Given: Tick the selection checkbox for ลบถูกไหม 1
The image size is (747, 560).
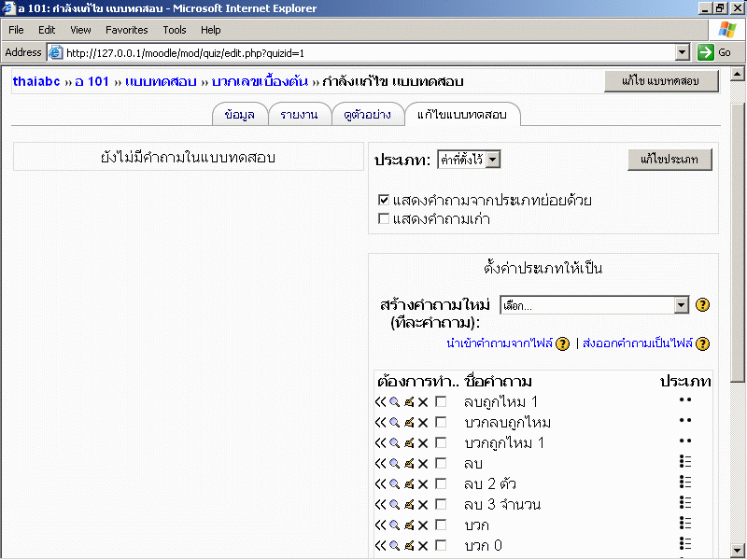Looking at the screenshot, I should tap(441, 401).
